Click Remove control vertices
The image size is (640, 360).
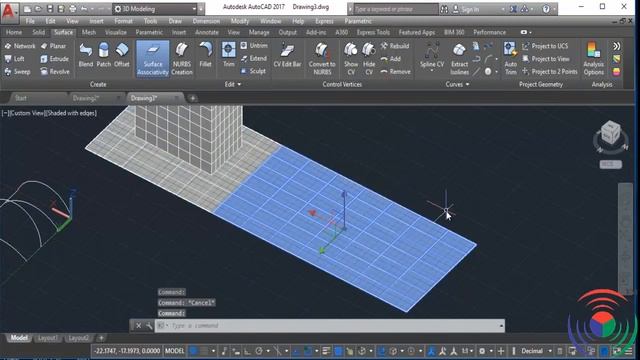396,72
